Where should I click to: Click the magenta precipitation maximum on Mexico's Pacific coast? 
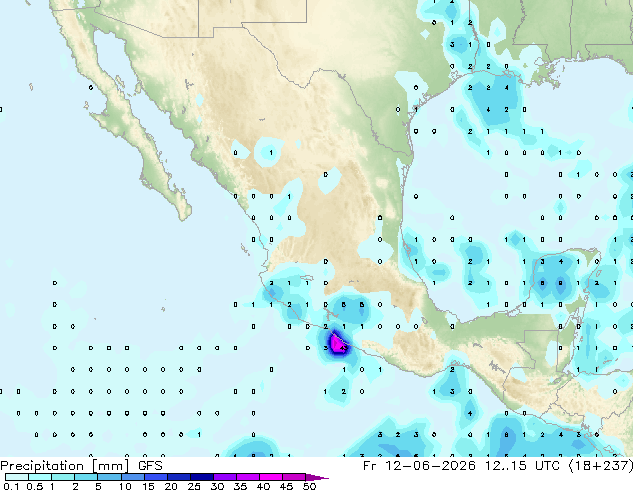click(338, 344)
